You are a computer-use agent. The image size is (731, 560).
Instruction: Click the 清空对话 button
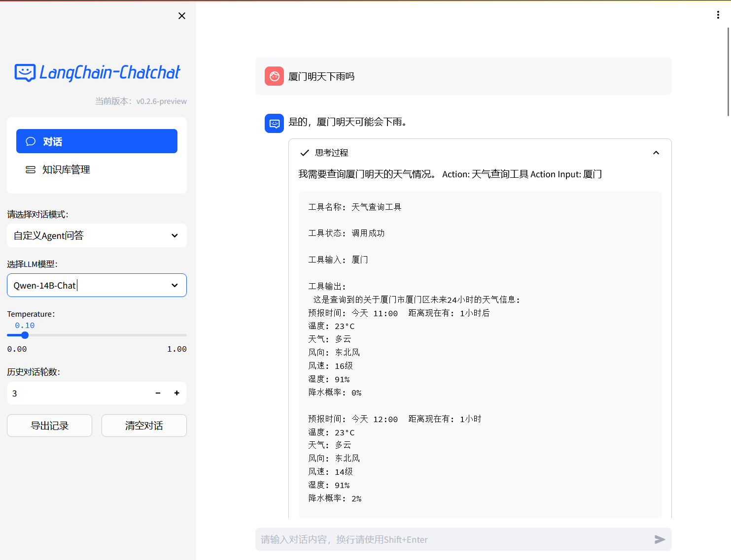[144, 426]
